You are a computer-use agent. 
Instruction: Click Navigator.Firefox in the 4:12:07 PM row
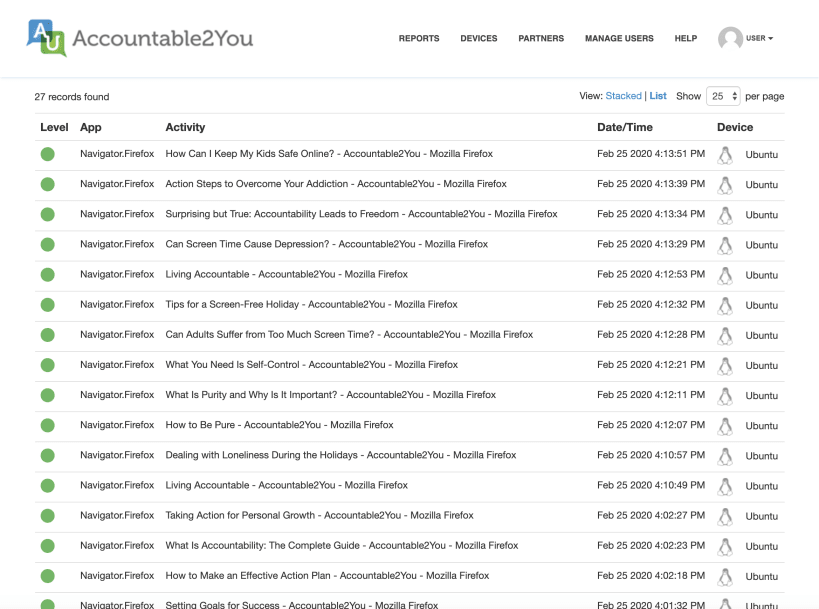(117, 425)
